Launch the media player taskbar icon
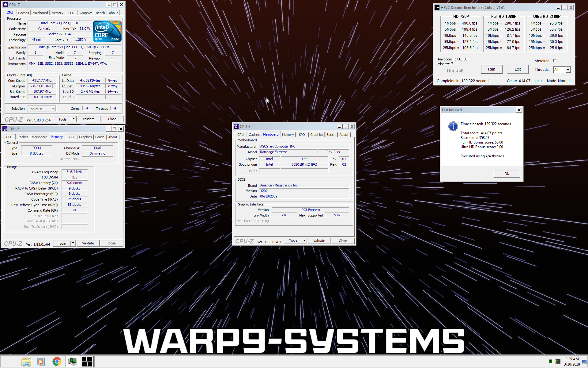588x368 pixels. coord(41,362)
